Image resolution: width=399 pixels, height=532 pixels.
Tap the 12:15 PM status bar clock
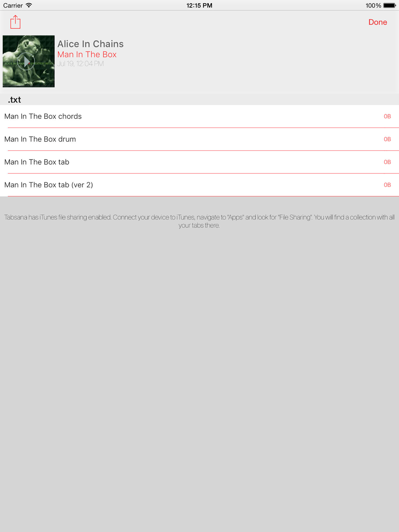click(x=199, y=6)
